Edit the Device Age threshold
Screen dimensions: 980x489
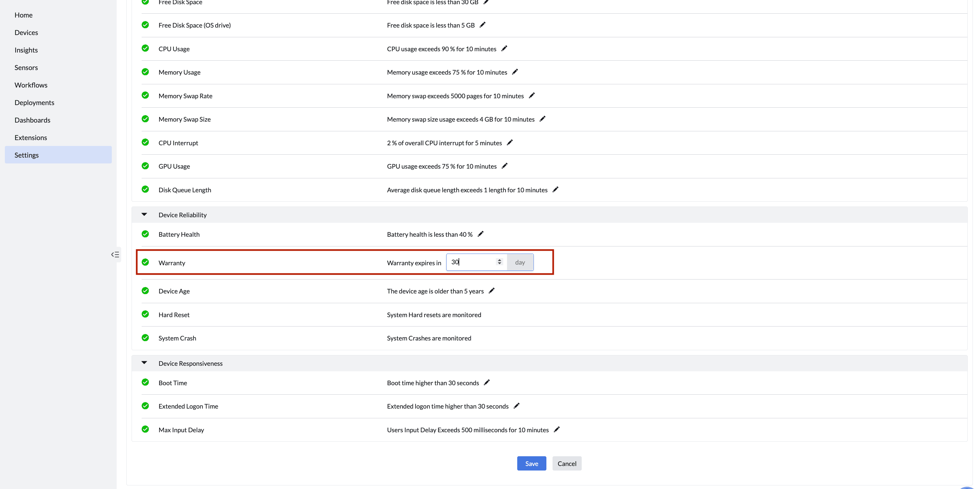tap(492, 291)
